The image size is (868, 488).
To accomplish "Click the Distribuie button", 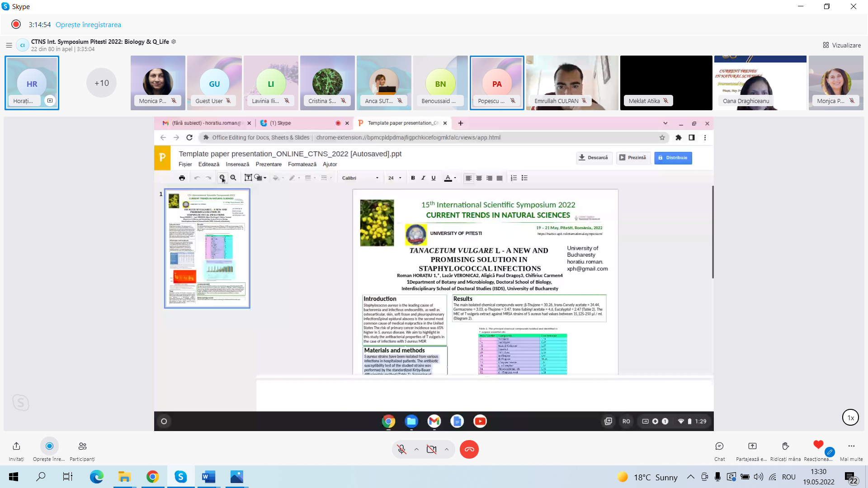I will pyautogui.click(x=673, y=158).
